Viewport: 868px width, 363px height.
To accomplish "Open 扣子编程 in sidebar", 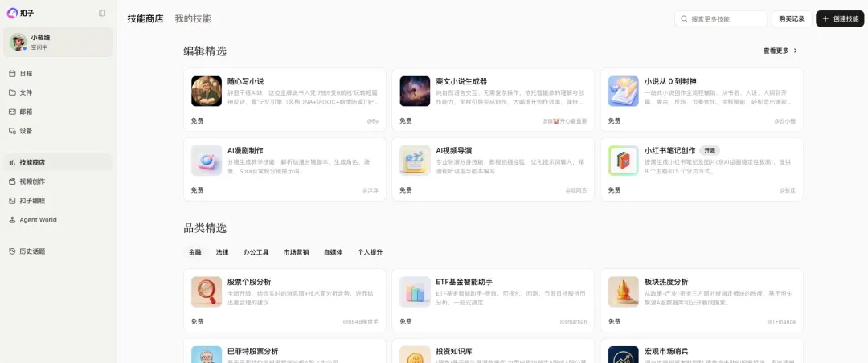I will point(32,201).
